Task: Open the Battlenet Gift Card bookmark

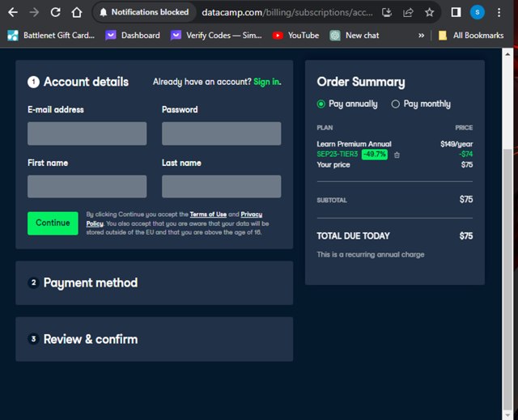Action: (51, 36)
